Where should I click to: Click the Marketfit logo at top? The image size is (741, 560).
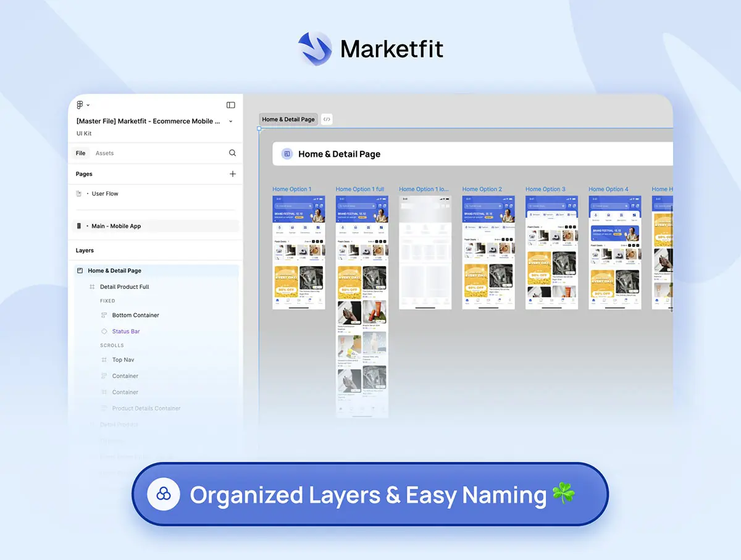[315, 49]
